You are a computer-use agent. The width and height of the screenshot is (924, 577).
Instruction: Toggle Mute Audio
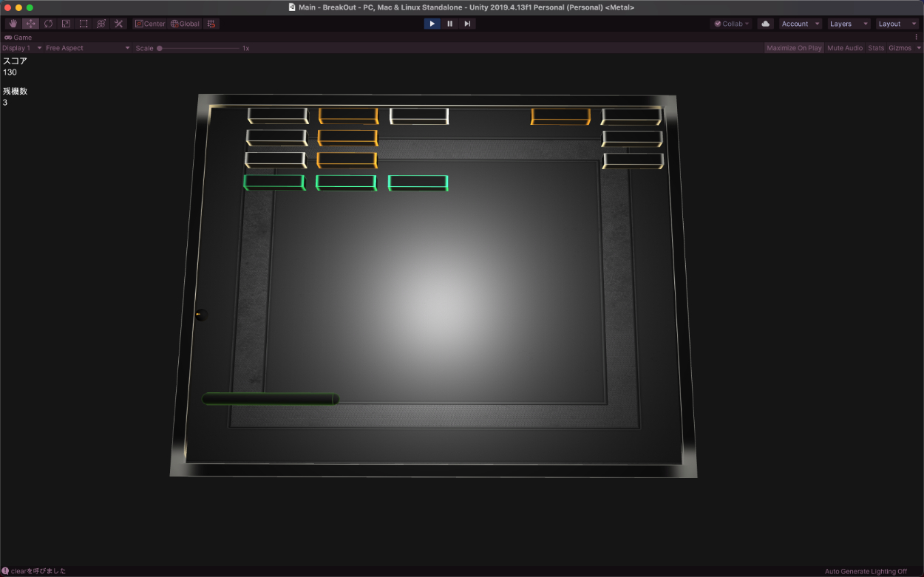(845, 48)
